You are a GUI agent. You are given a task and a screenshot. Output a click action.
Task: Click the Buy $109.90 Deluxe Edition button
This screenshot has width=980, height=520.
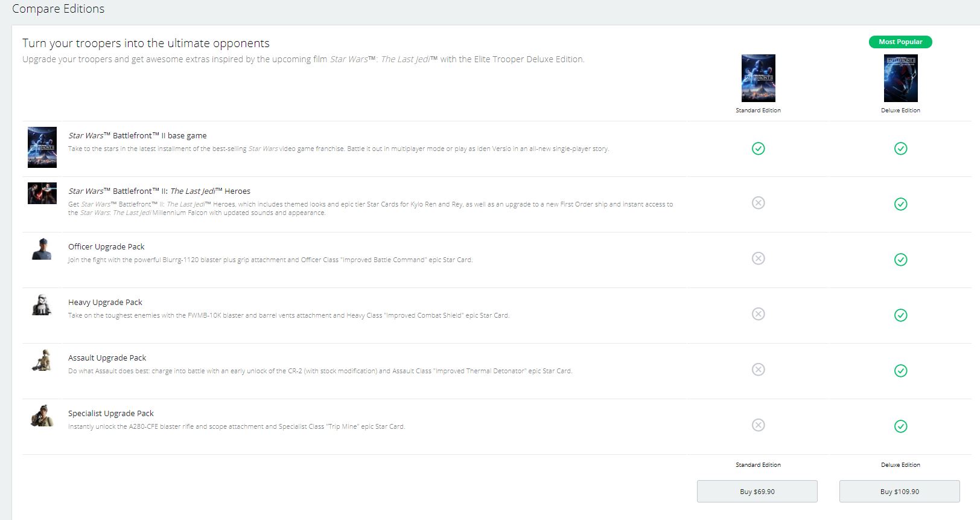(899, 492)
